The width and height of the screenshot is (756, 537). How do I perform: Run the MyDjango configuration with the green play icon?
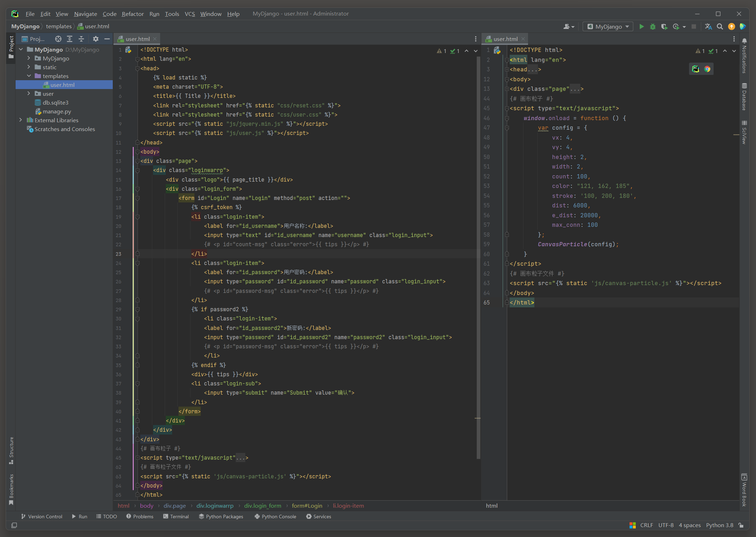tap(641, 26)
